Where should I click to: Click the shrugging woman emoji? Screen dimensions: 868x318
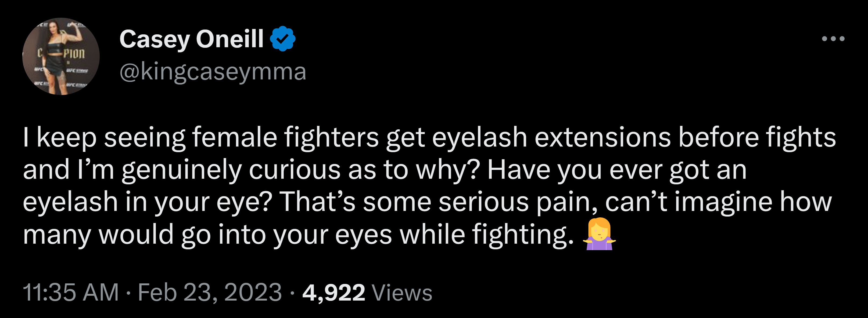click(x=599, y=234)
